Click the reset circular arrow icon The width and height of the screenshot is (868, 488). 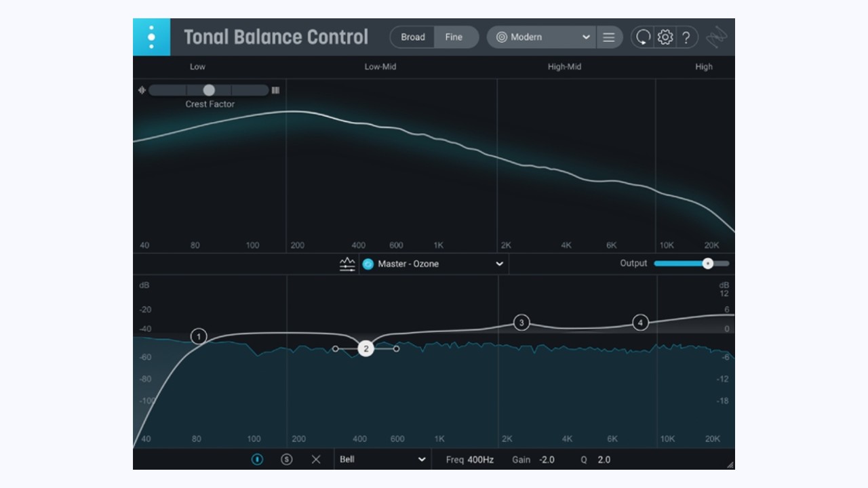click(x=643, y=37)
